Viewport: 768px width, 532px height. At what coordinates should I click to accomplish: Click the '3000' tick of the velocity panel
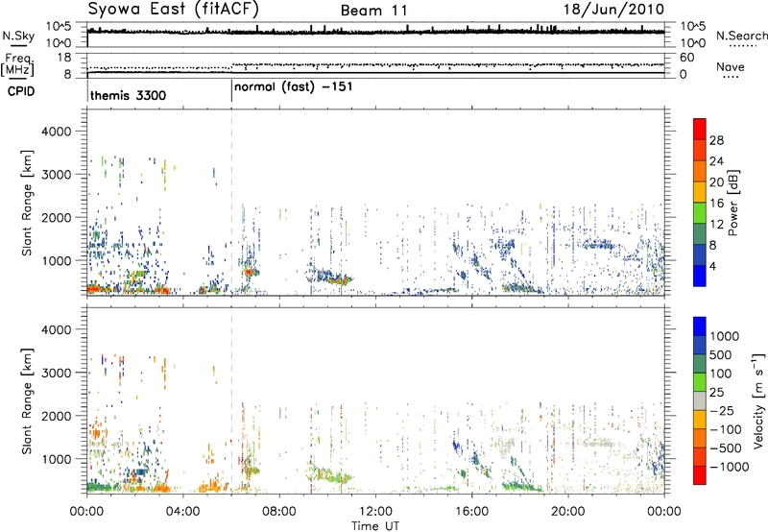click(x=57, y=373)
